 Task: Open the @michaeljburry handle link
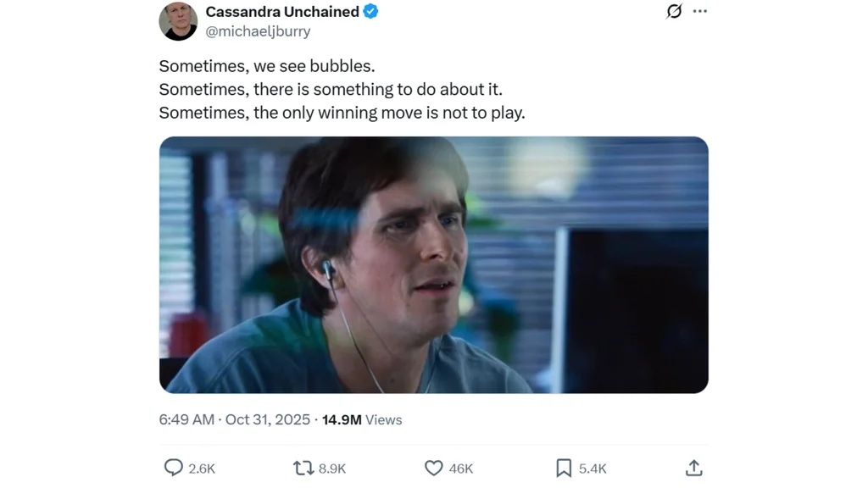click(x=258, y=31)
